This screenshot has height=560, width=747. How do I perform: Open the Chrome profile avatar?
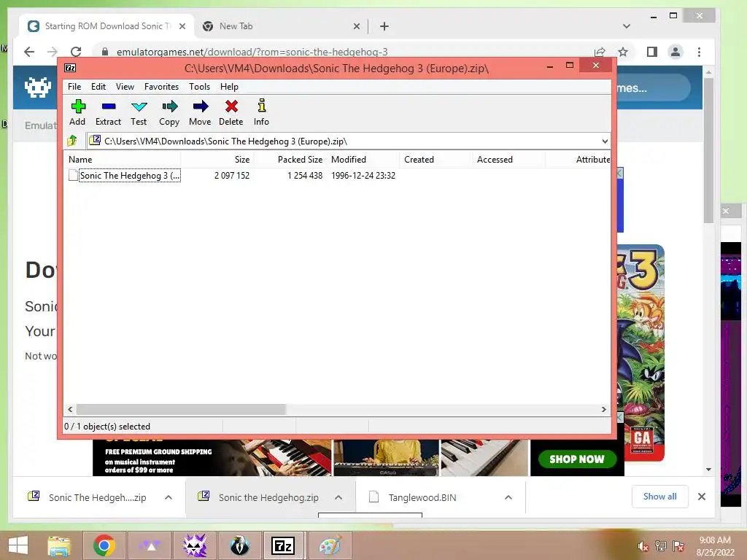pyautogui.click(x=676, y=52)
